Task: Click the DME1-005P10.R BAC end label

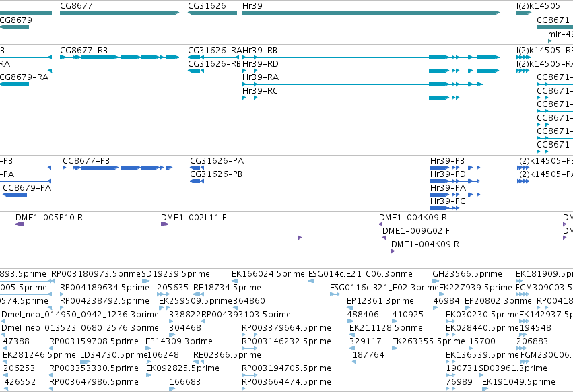Action: (x=49, y=217)
